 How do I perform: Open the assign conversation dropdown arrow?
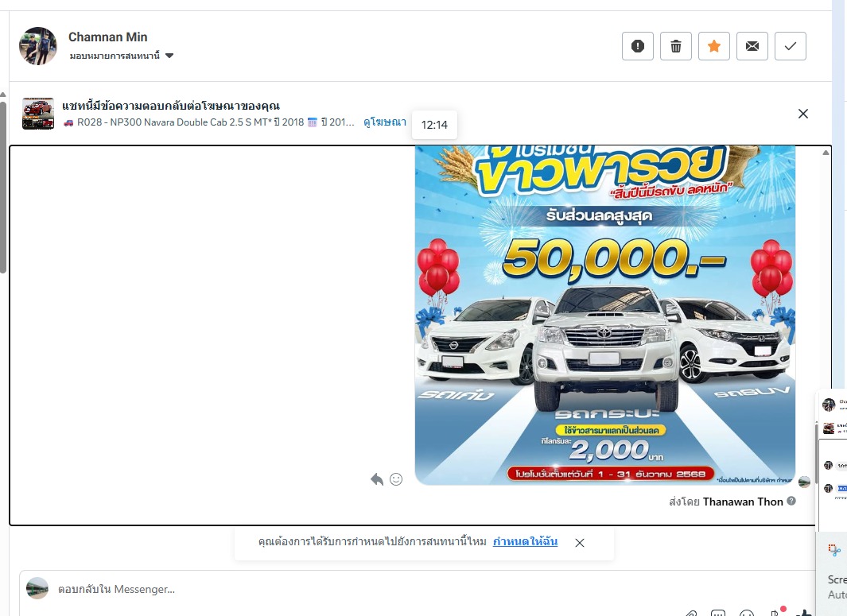(169, 56)
